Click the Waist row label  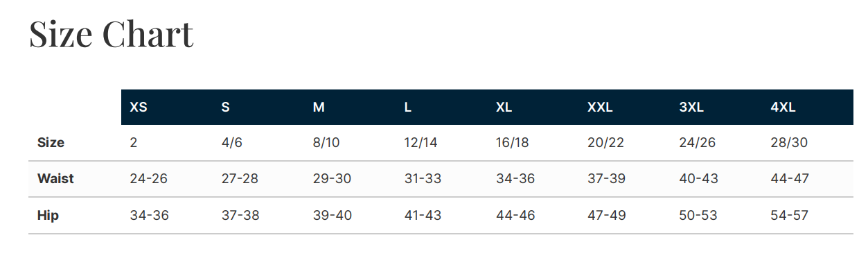[x=55, y=179]
